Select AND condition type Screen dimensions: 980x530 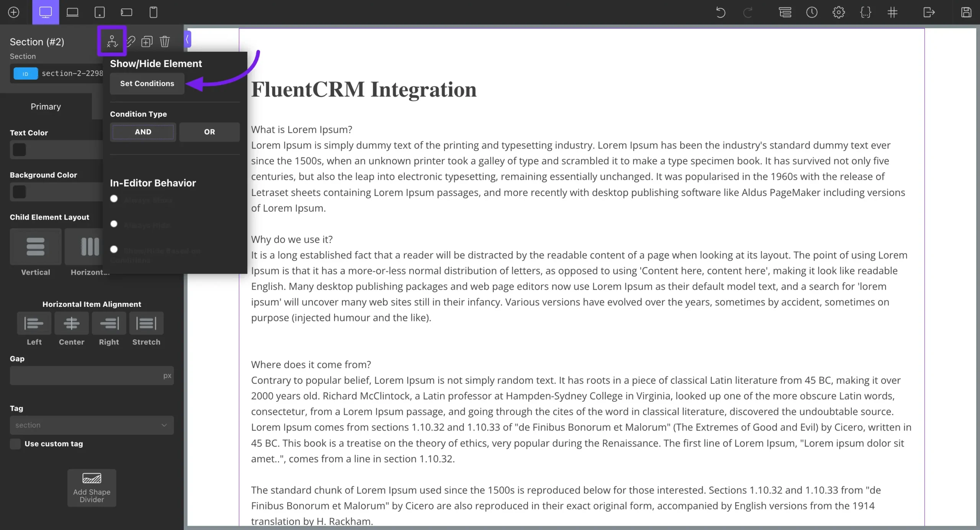click(x=142, y=131)
